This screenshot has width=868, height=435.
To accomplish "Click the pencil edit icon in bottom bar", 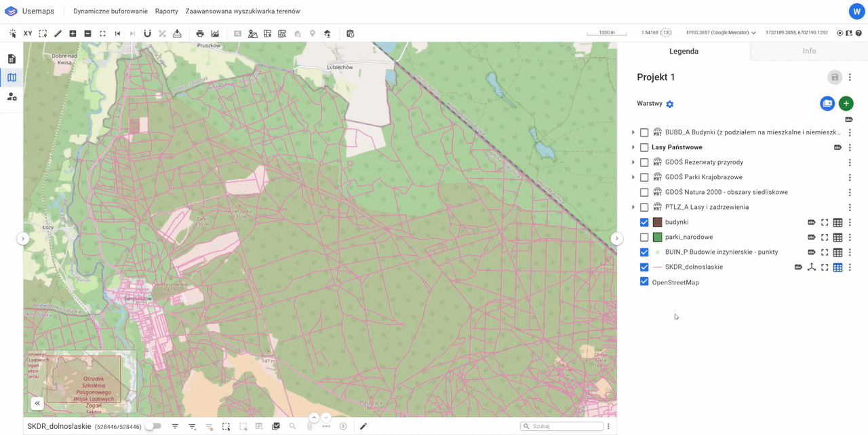I will [363, 426].
